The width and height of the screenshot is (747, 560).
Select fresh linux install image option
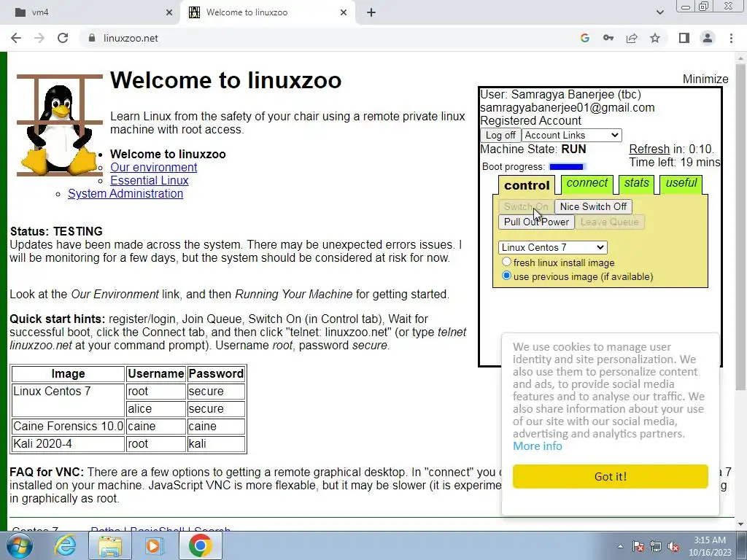pos(506,262)
